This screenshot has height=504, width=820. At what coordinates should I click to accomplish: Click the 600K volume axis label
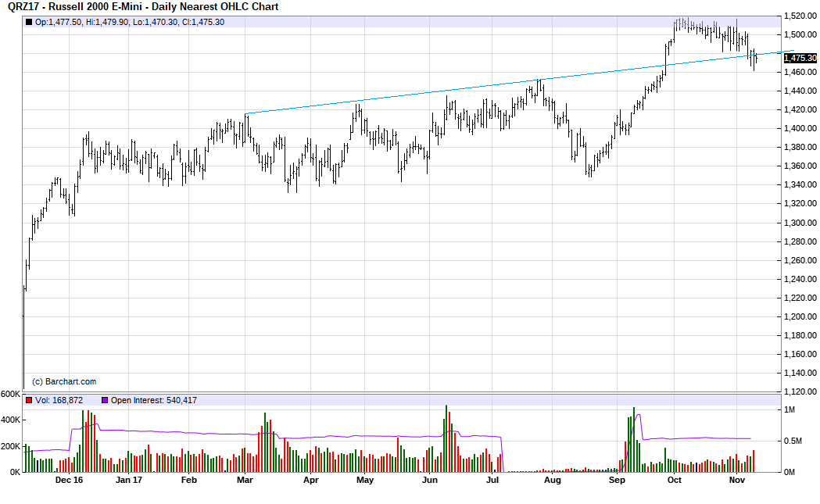coord(10,394)
